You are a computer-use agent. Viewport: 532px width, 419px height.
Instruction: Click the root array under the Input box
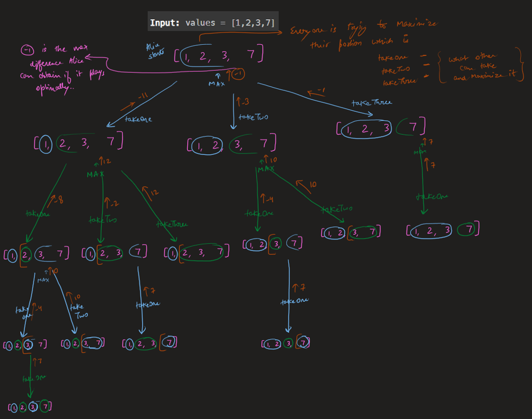[219, 55]
